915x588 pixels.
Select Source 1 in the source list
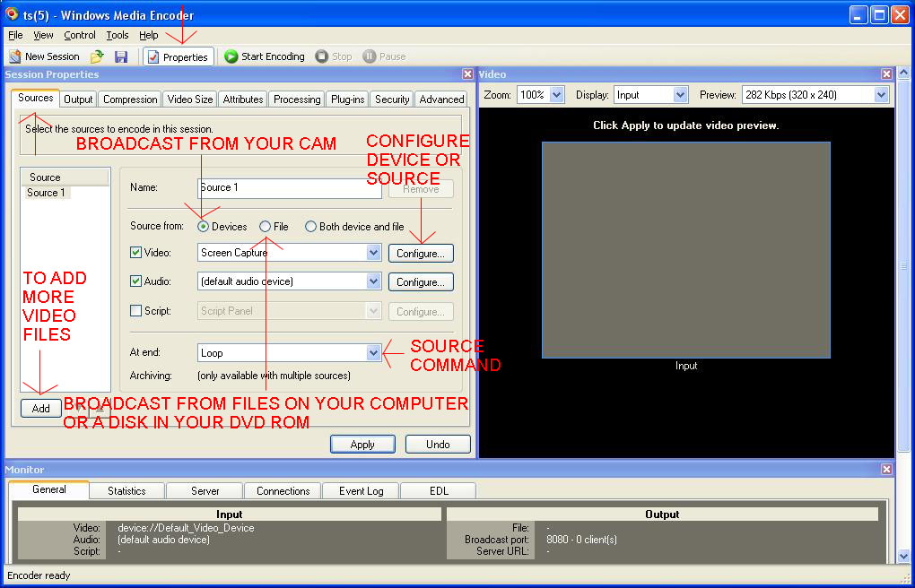(46, 193)
